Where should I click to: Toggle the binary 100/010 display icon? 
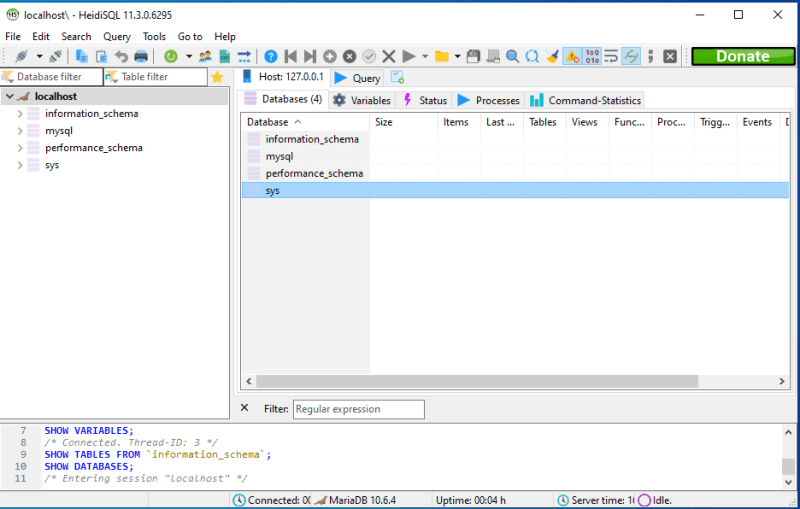coord(592,56)
